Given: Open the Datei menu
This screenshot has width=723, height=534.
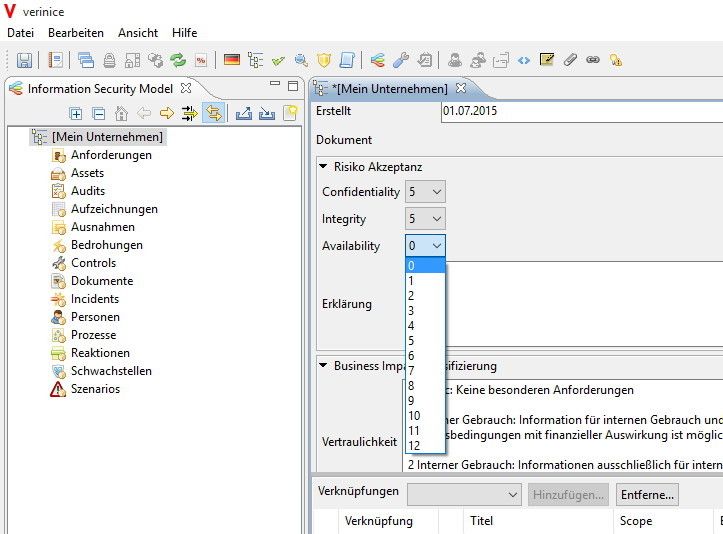Looking at the screenshot, I should (21, 33).
